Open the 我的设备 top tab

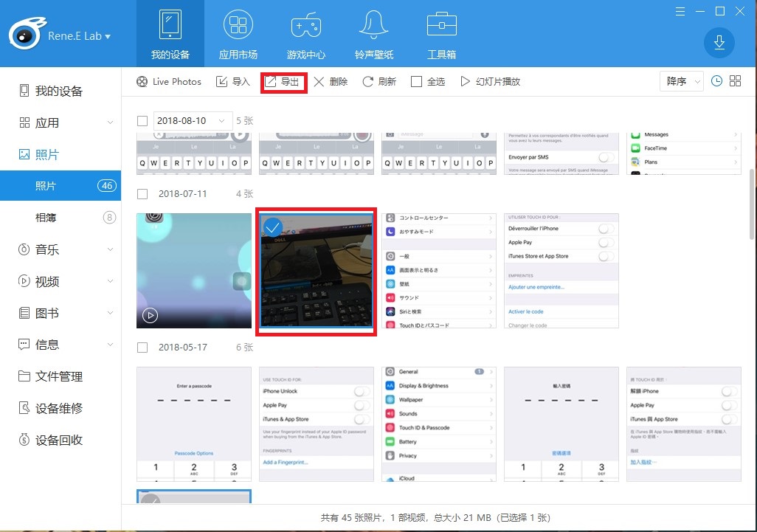(x=170, y=34)
